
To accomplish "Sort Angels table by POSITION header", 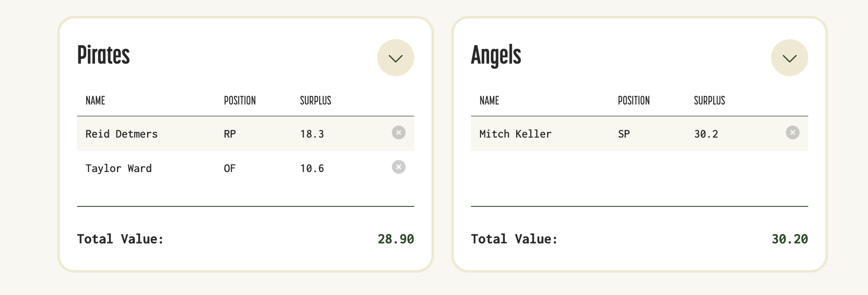I will [634, 101].
